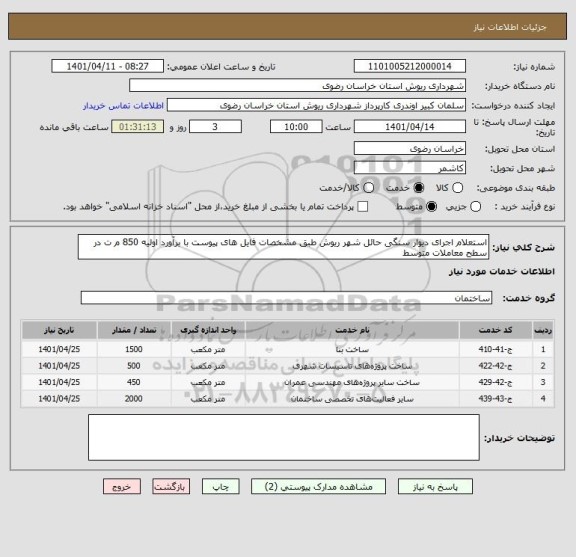The height and width of the screenshot is (557, 576).
Task: Click the تعداد / مقدار column header
Action: tap(134, 330)
